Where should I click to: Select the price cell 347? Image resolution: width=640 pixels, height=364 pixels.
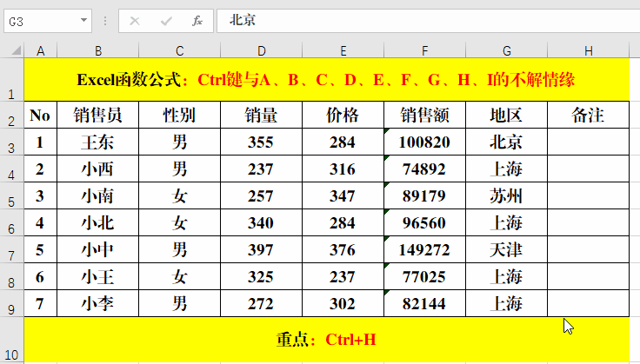coord(343,195)
